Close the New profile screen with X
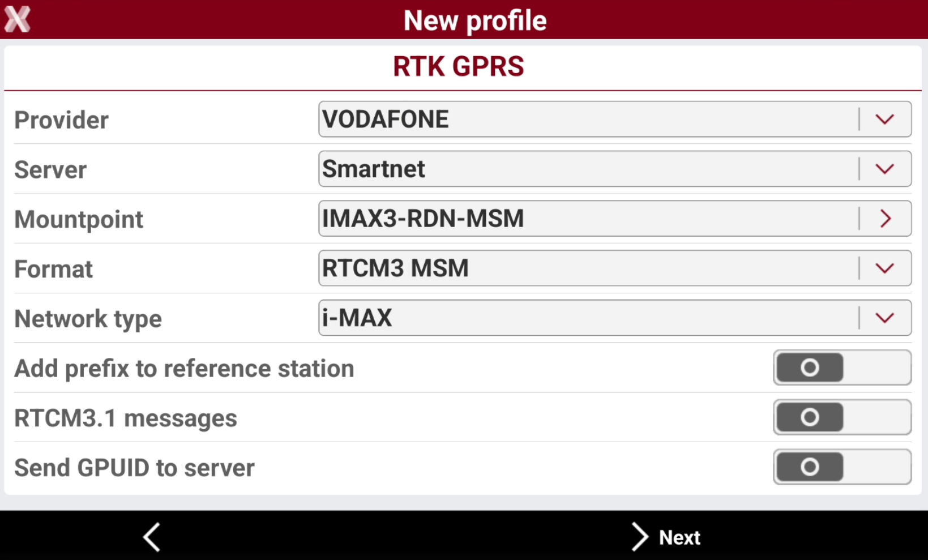Viewport: 928px width, 560px height. pos(18,20)
